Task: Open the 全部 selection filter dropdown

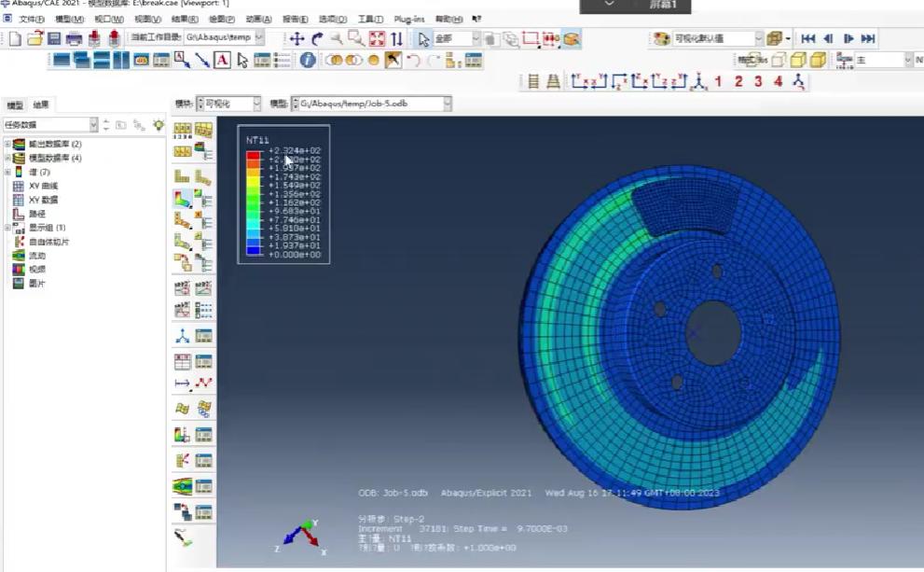Action: tap(476, 39)
